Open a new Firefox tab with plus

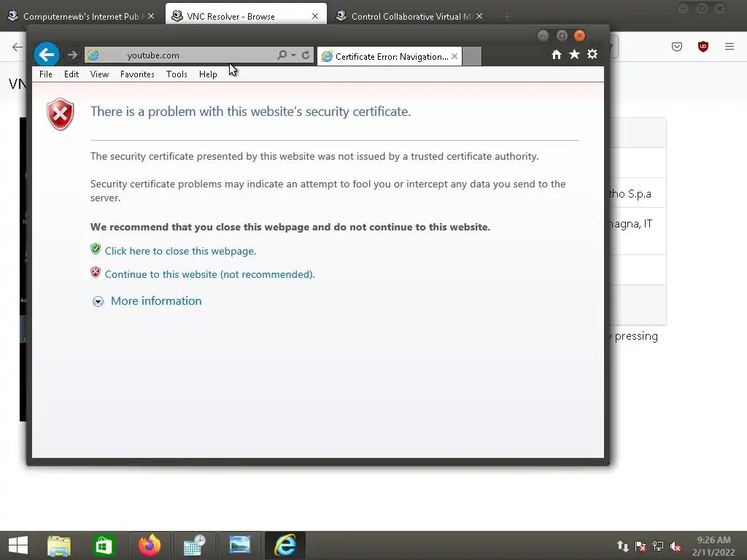[506, 17]
